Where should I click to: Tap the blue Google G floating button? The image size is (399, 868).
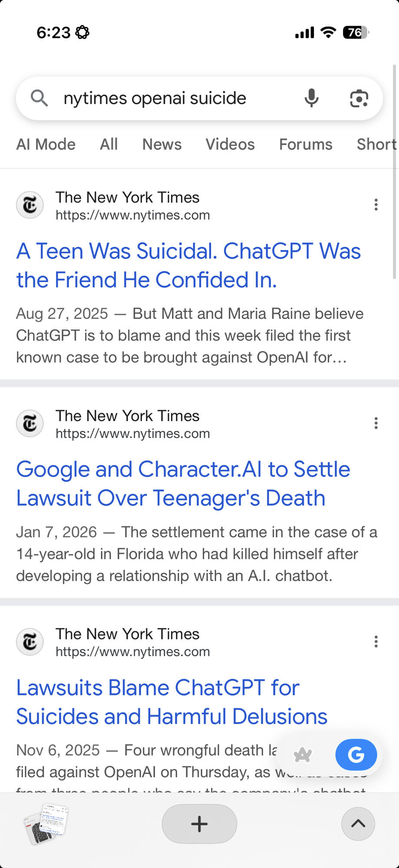tap(356, 755)
